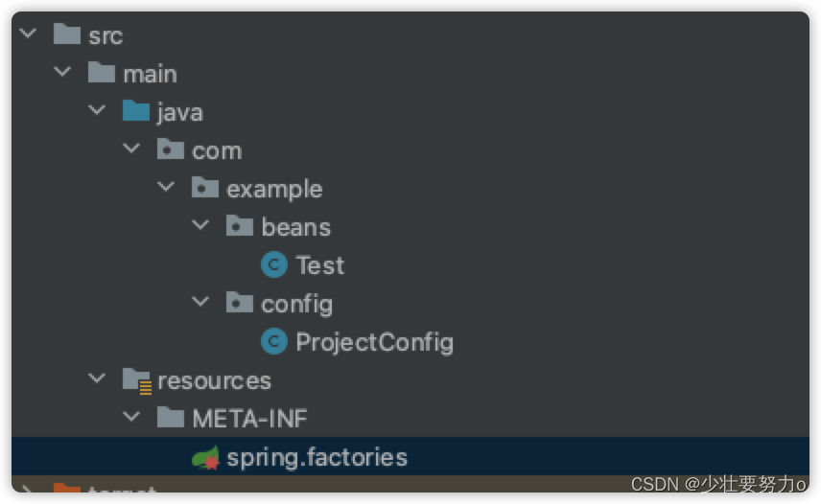Collapse the src folder
The width and height of the screenshot is (821, 504).
[x=28, y=34]
